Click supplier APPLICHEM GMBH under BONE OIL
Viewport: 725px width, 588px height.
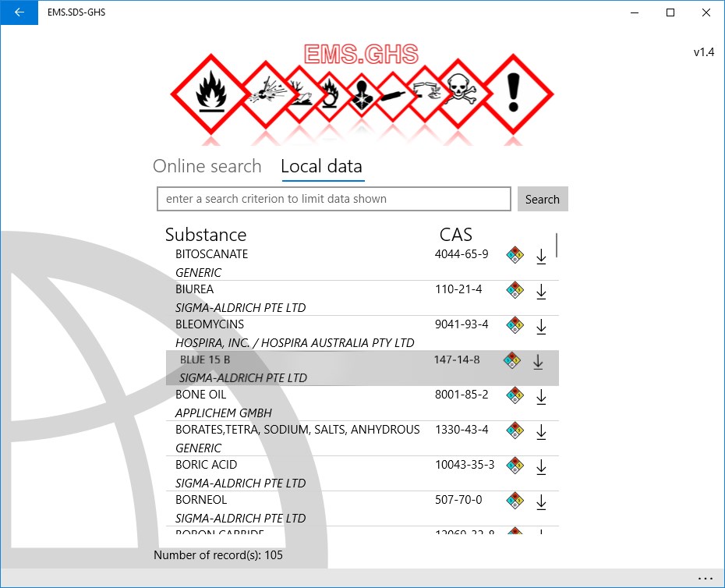223,413
